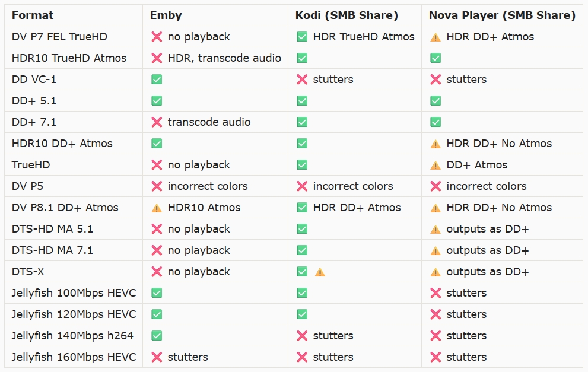
Task: Click the red X in Kodi DD VC-1 row
Action: pos(302,80)
